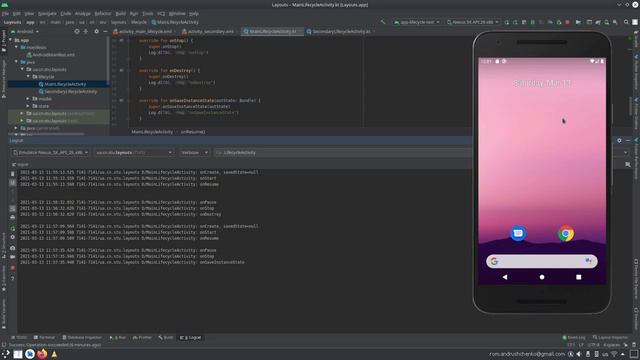Open Logcat header settings in sidebar
This screenshot has width=640, height=360.
tap(13, 237)
